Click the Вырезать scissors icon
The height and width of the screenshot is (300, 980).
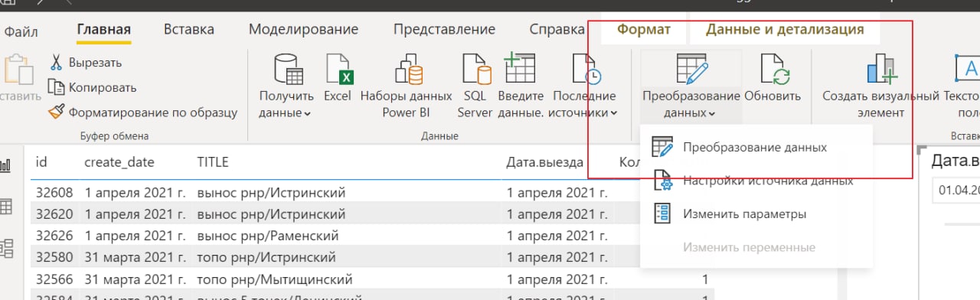(57, 63)
